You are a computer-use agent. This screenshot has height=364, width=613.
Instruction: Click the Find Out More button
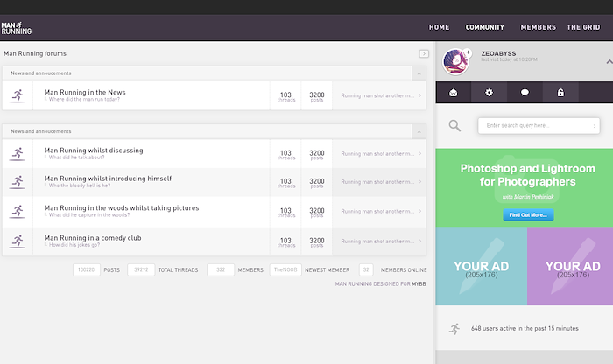528,214
